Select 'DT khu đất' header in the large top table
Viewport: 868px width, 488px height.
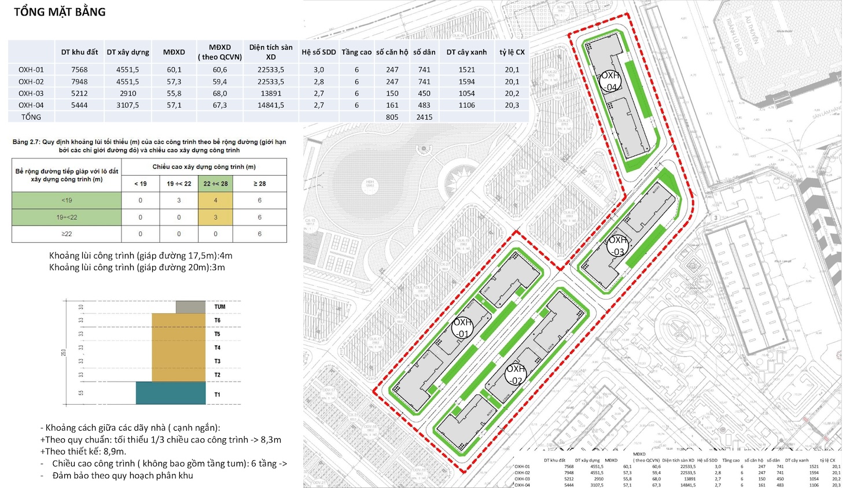click(x=79, y=52)
